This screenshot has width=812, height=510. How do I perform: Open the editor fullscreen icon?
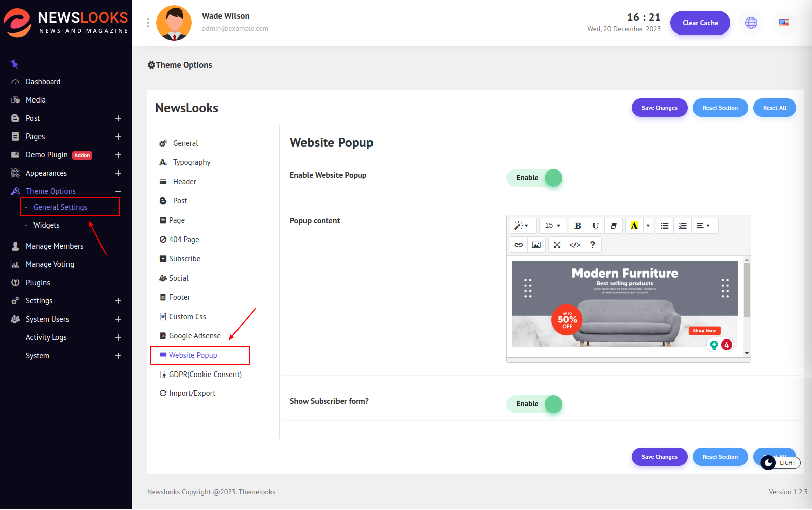557,245
